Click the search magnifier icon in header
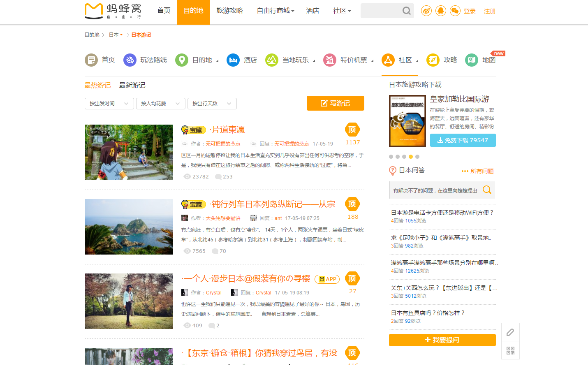 [406, 11]
